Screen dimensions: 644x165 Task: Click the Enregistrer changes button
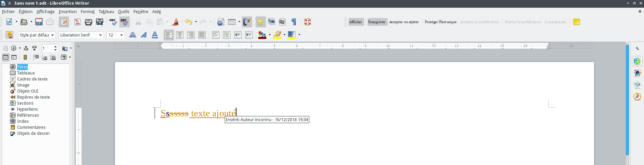(x=377, y=22)
